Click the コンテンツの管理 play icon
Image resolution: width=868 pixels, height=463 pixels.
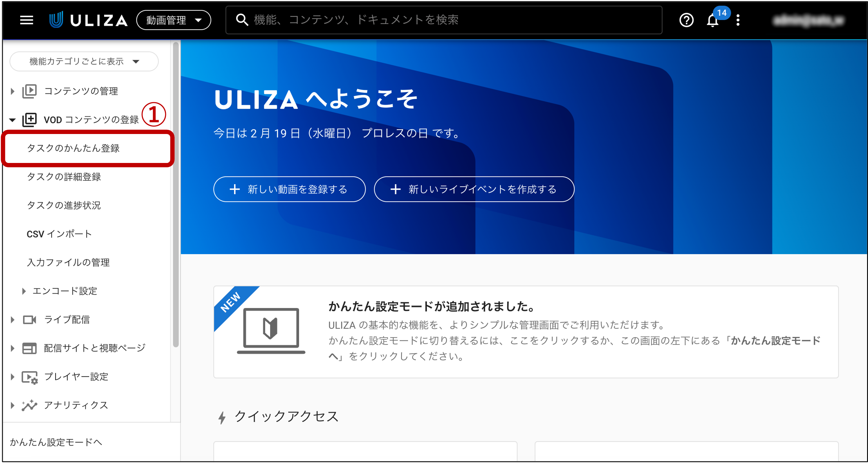coord(30,91)
